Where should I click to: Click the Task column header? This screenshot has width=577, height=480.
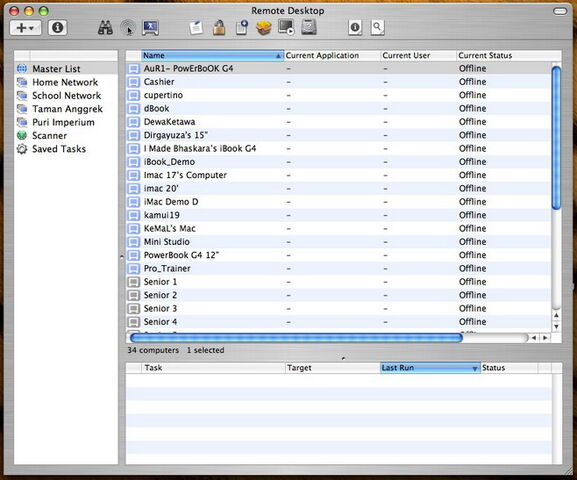(x=213, y=368)
